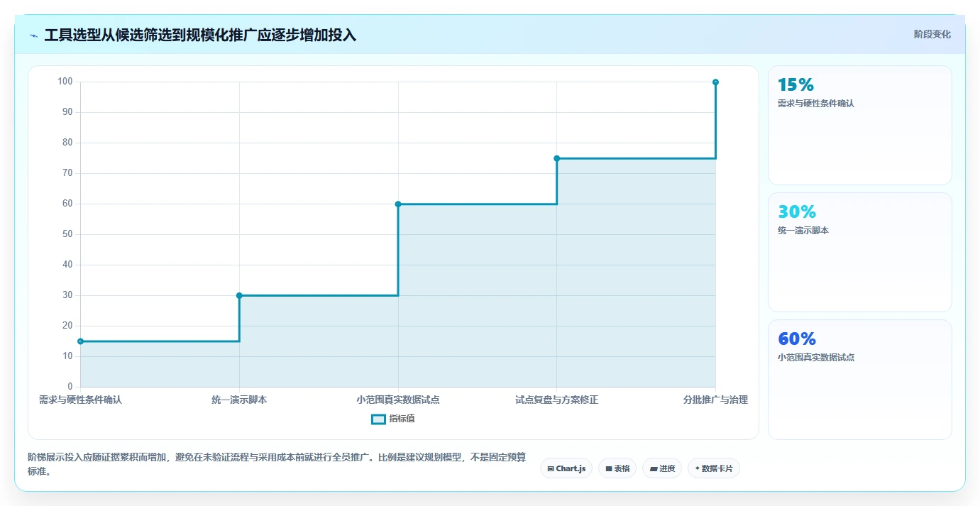Toggle the 指标值 legend swatch
This screenshot has width=980, height=506.
point(378,419)
